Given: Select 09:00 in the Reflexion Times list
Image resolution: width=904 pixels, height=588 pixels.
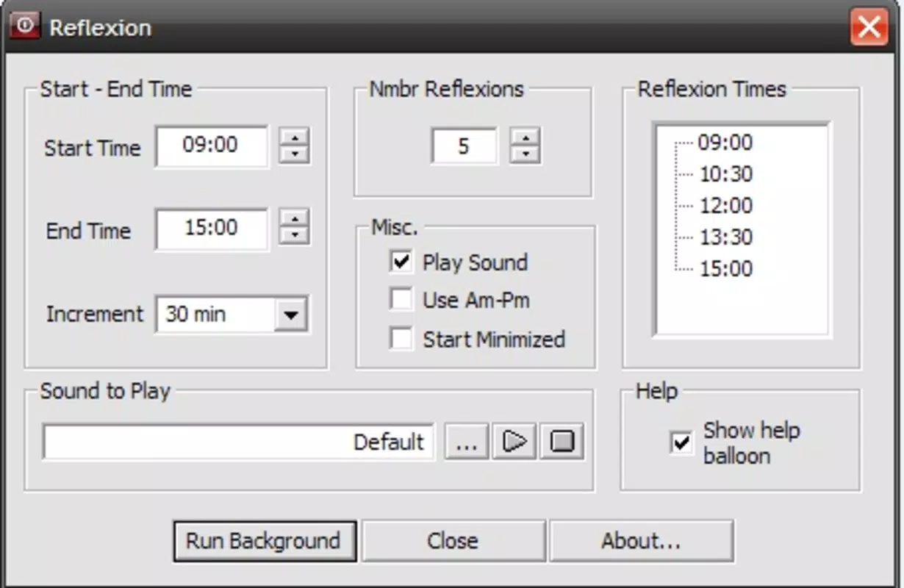Looking at the screenshot, I should coord(725,143).
